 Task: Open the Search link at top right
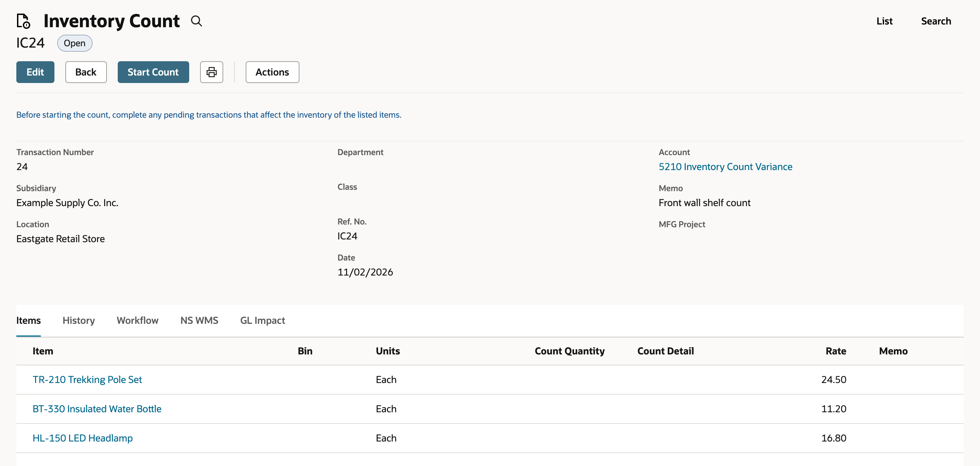coord(936,21)
